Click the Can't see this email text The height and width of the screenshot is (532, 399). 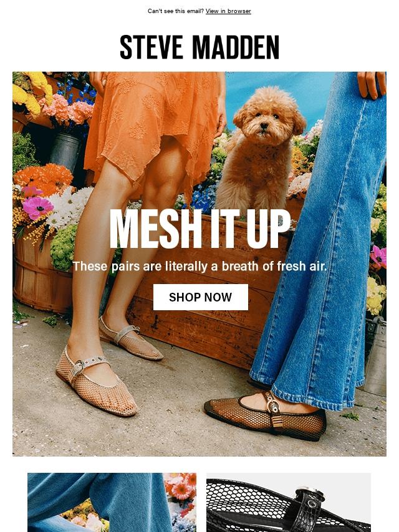point(176,11)
